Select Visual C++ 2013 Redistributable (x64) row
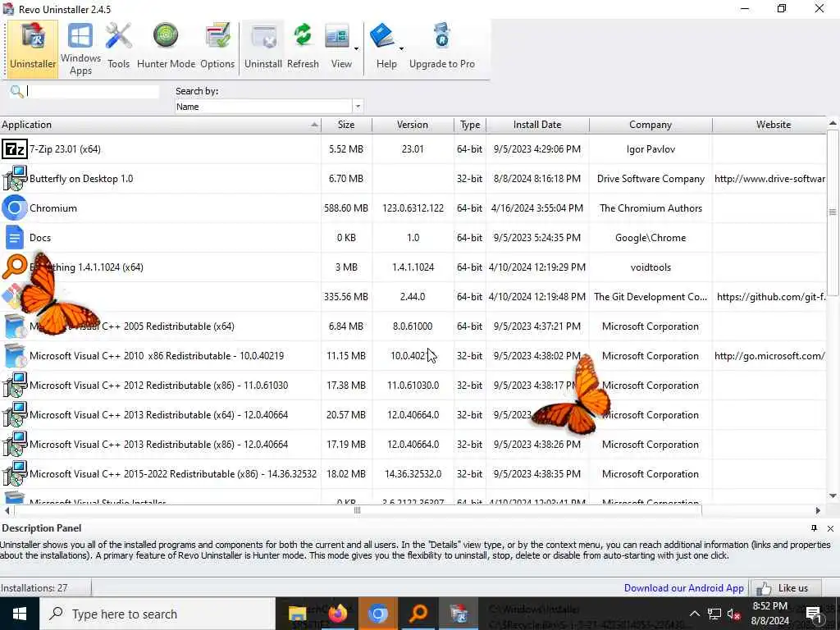 click(x=413, y=414)
